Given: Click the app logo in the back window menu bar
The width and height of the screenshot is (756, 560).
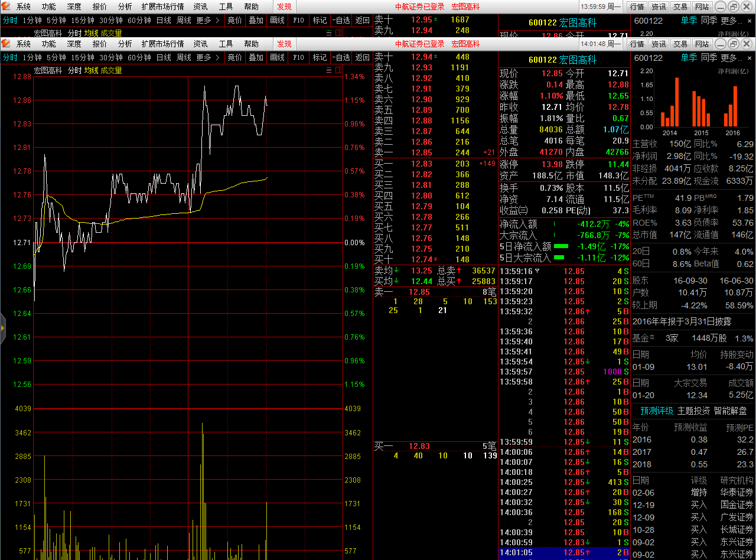Looking at the screenshot, I should pyautogui.click(x=6, y=6).
